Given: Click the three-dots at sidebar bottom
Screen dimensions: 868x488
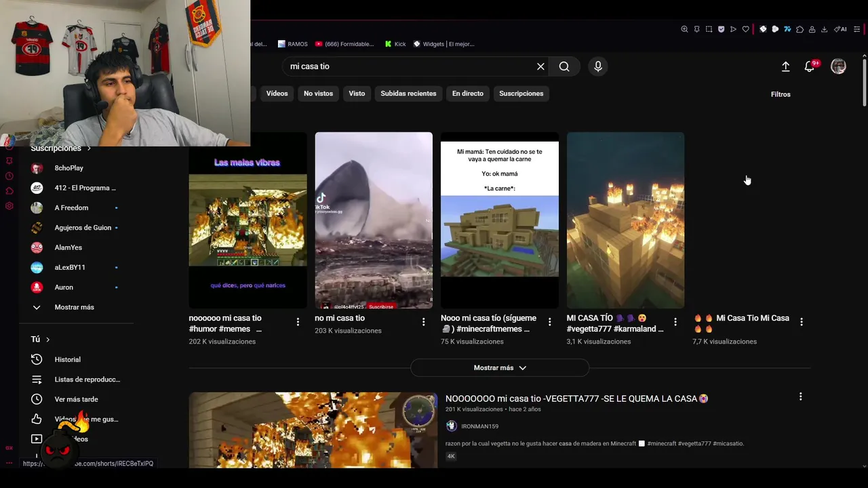Looking at the screenshot, I should (9, 463).
